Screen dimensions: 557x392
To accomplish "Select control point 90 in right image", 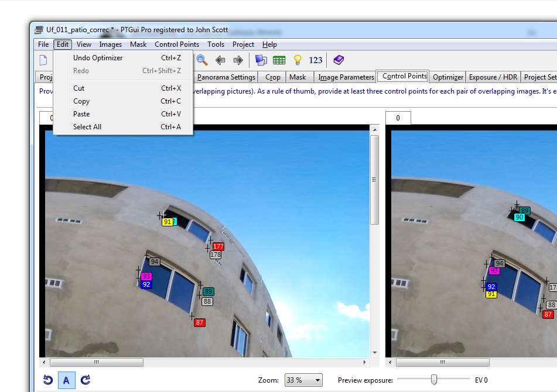I will [520, 217].
